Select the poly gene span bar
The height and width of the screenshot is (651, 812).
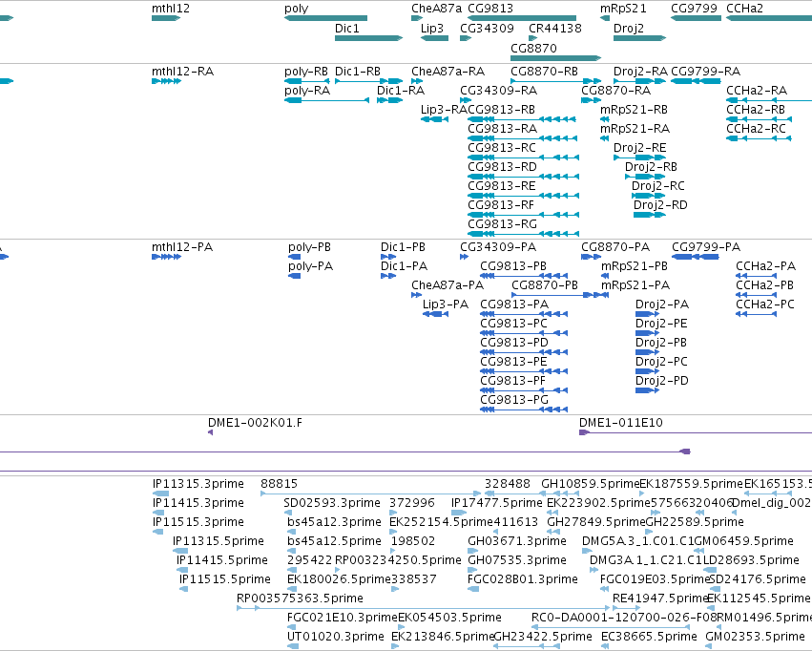(x=325, y=19)
